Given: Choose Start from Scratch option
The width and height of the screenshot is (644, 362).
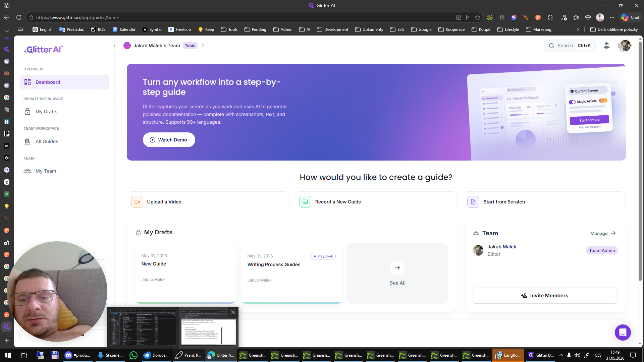Looking at the screenshot, I should pyautogui.click(x=544, y=202).
